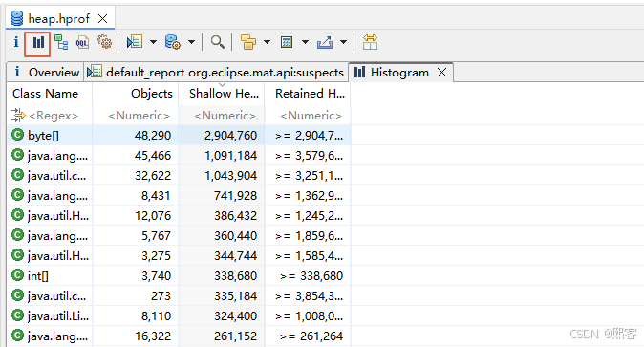644x347 pixels.
Task: Open thread overview gear icon
Action: (x=104, y=42)
